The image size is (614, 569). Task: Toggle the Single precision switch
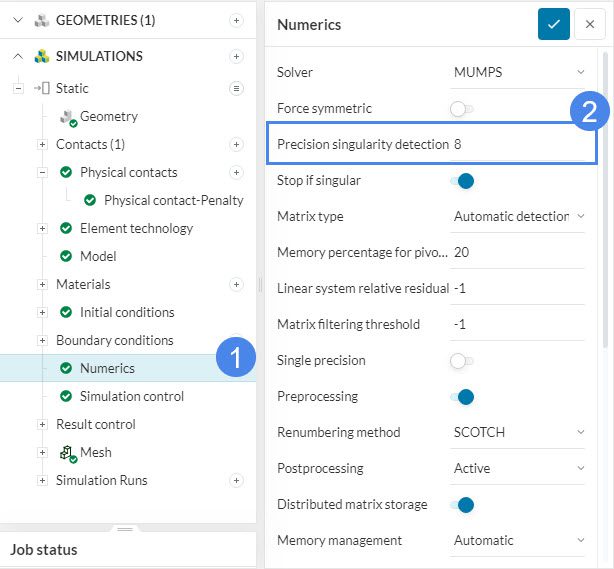coord(461,360)
